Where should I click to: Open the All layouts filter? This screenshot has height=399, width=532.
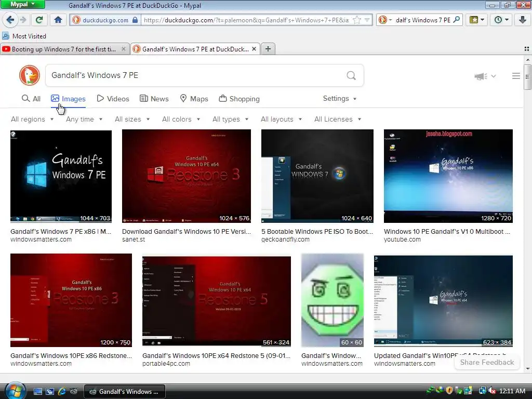[x=281, y=119]
